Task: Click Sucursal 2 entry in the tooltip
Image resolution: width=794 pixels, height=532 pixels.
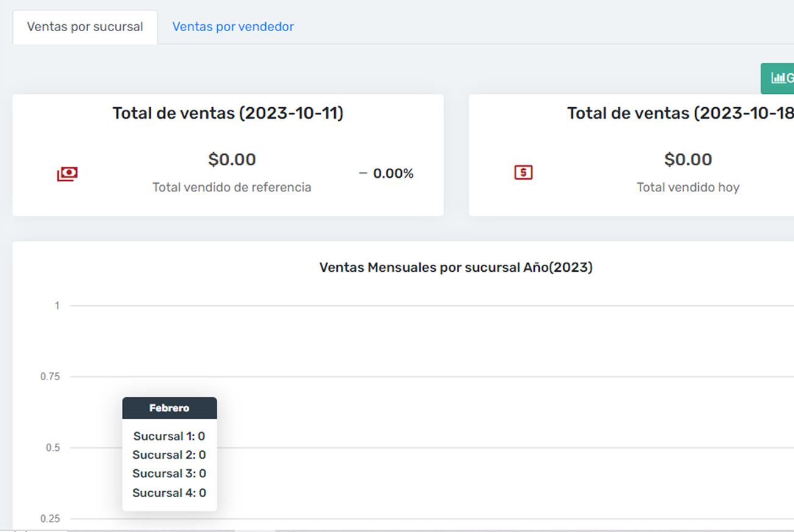Action: [170, 455]
